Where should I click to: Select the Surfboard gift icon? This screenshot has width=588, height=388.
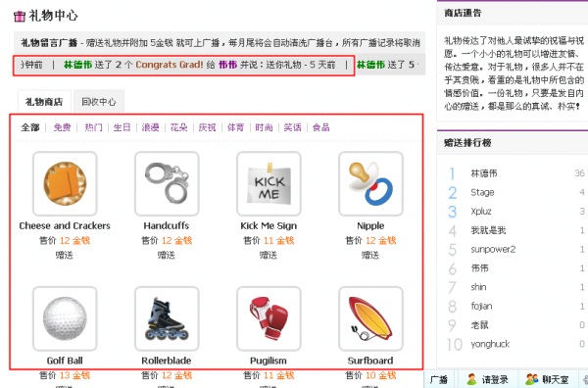(370, 318)
